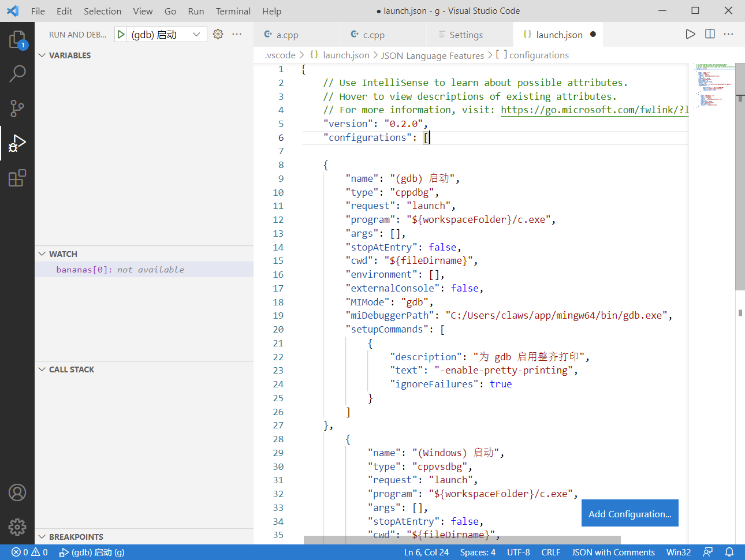Screen dimensions: 745x560
Task: Open the Source Control view
Action: point(17,108)
